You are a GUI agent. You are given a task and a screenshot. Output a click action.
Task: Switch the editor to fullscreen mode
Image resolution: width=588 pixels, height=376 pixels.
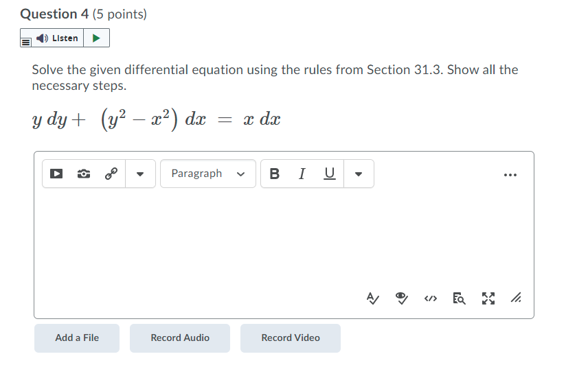tap(488, 298)
